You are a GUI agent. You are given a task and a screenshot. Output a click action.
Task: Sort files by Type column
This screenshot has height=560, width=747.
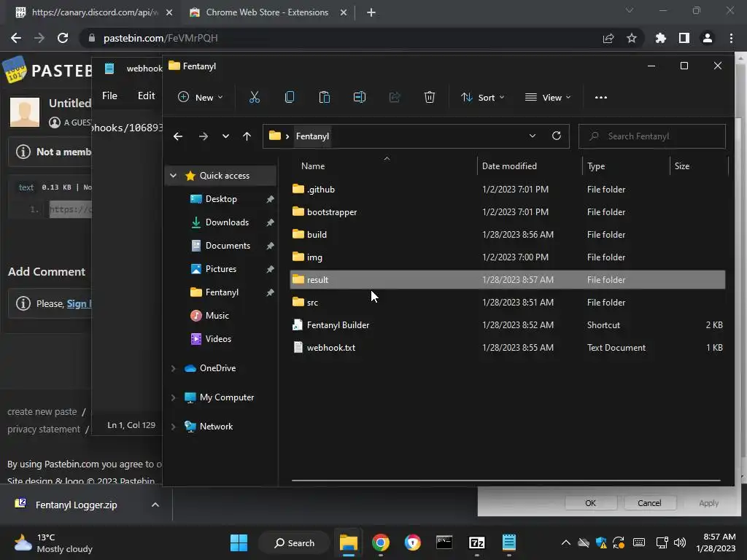click(x=596, y=166)
